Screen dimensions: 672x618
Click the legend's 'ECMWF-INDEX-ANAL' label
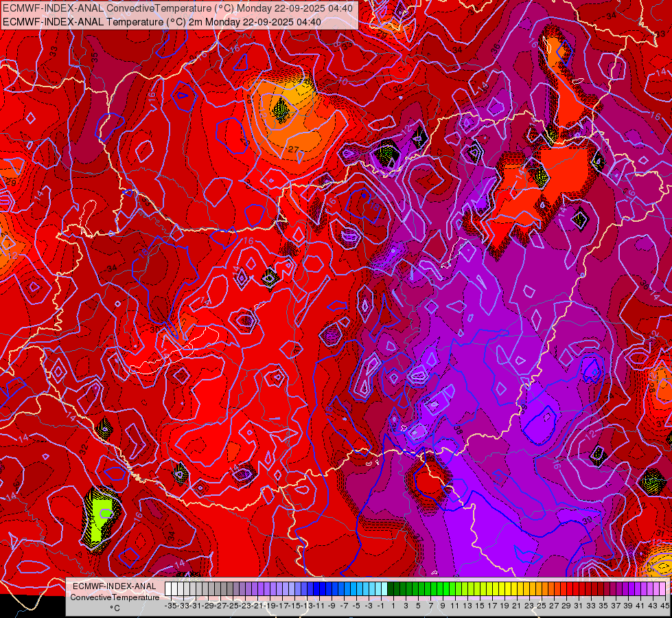[115, 586]
